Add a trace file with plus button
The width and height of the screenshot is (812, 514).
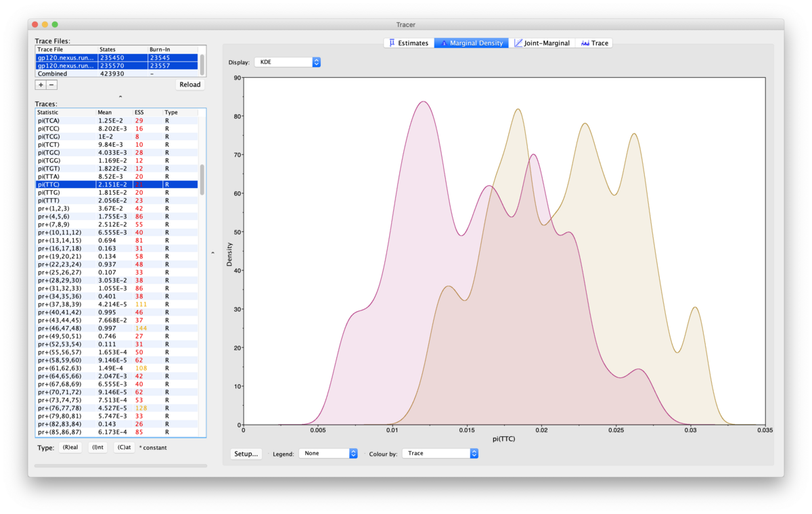[x=41, y=85]
